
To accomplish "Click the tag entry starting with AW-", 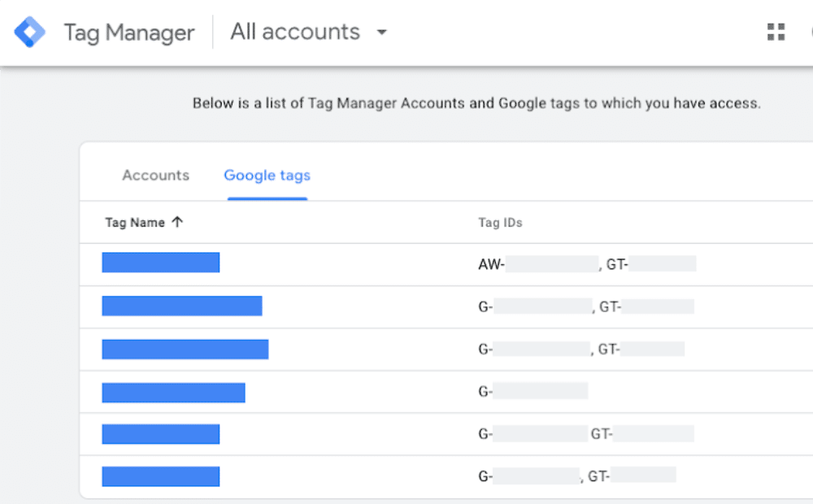I will (x=160, y=262).
